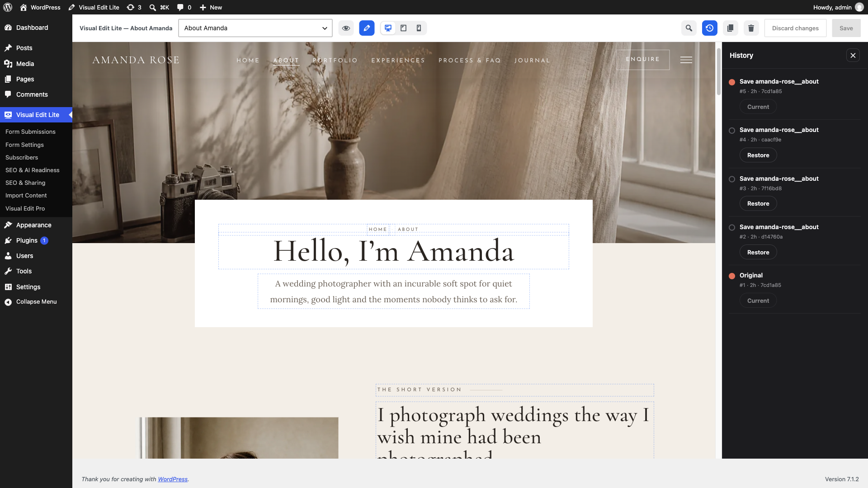Toggle the History panel clock icon

[x=709, y=28]
